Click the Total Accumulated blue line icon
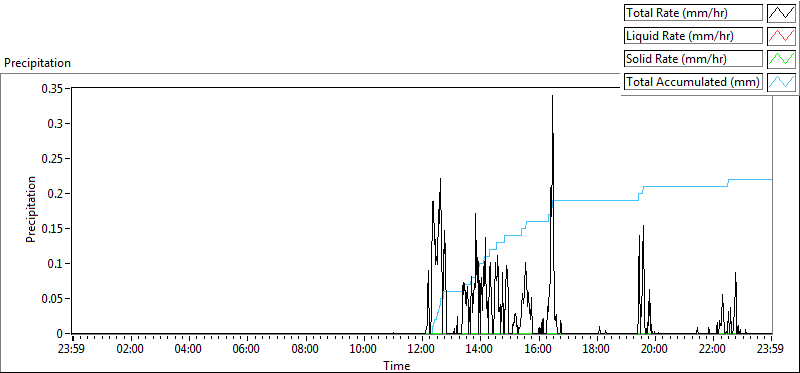This screenshot has width=800, height=373. pos(781,81)
